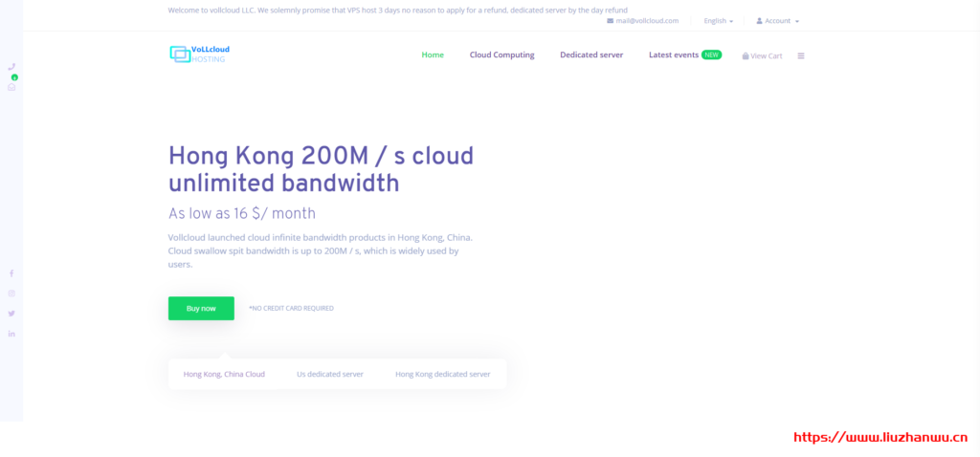Go to the Home menu item
This screenshot has width=980, height=457.
point(433,54)
